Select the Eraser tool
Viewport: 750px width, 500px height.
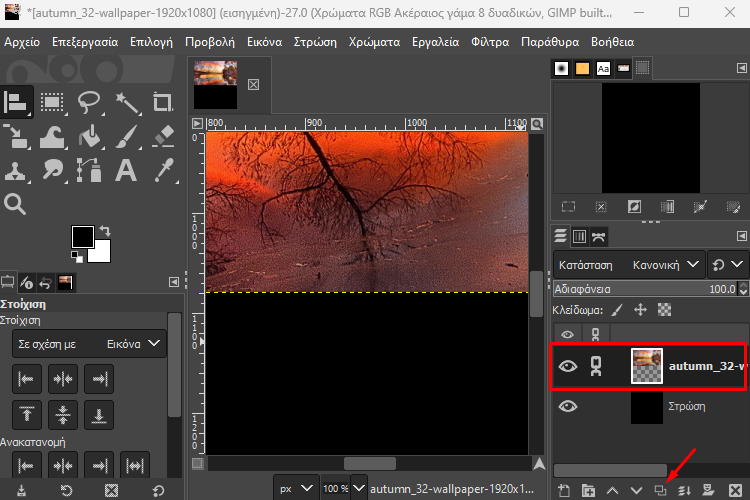coord(163,137)
